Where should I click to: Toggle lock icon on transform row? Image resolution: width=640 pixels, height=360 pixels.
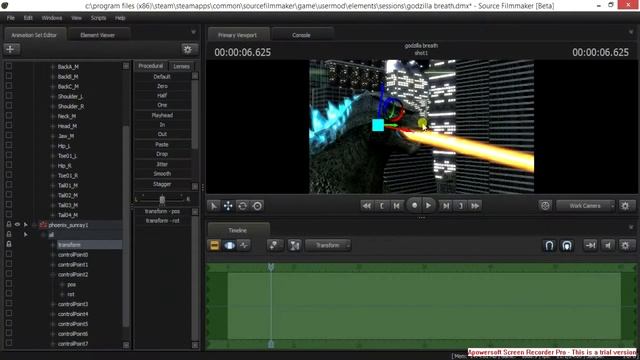click(x=9, y=244)
